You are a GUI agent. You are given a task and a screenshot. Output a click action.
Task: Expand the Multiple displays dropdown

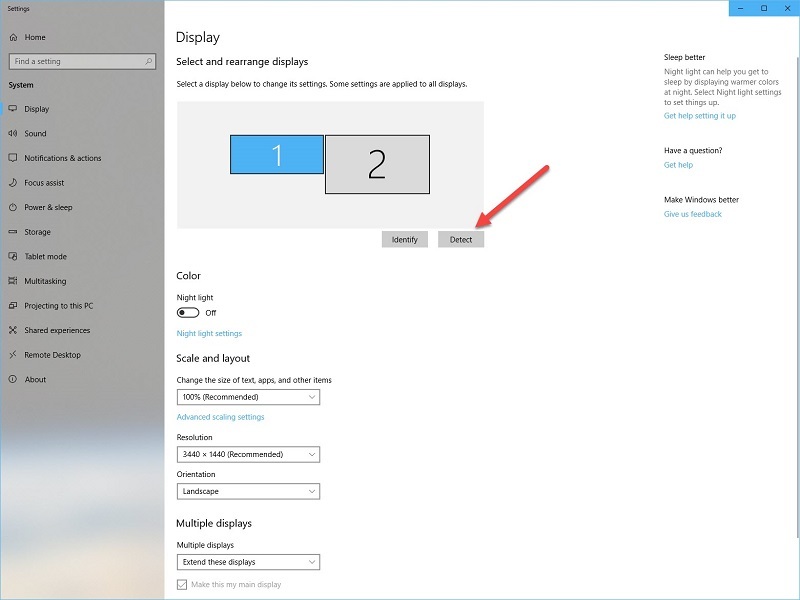point(249,562)
